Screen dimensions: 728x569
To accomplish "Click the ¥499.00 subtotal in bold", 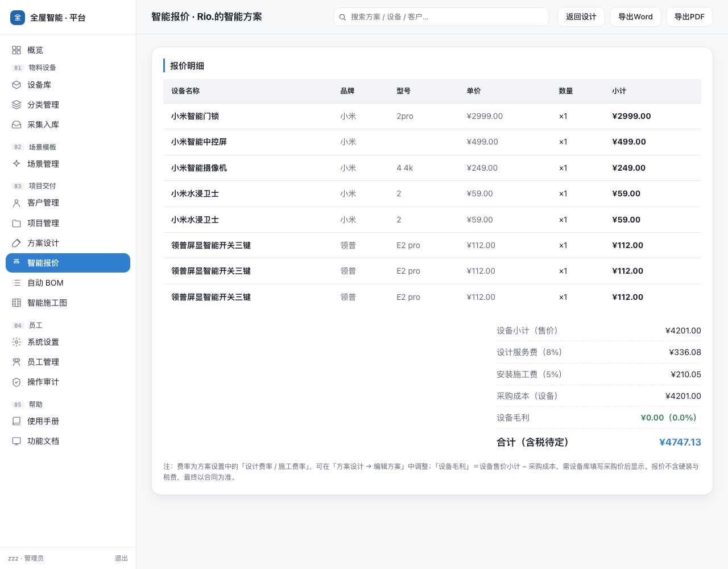I will coord(629,142).
